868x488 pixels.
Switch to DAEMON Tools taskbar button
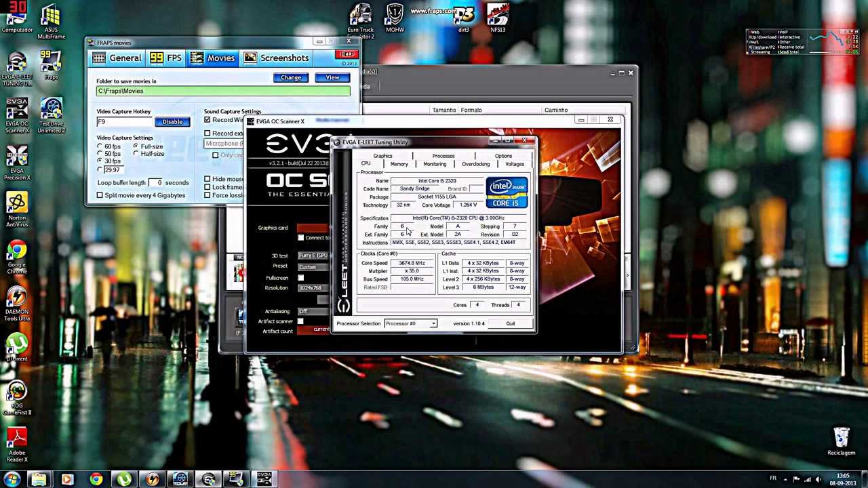point(152,480)
